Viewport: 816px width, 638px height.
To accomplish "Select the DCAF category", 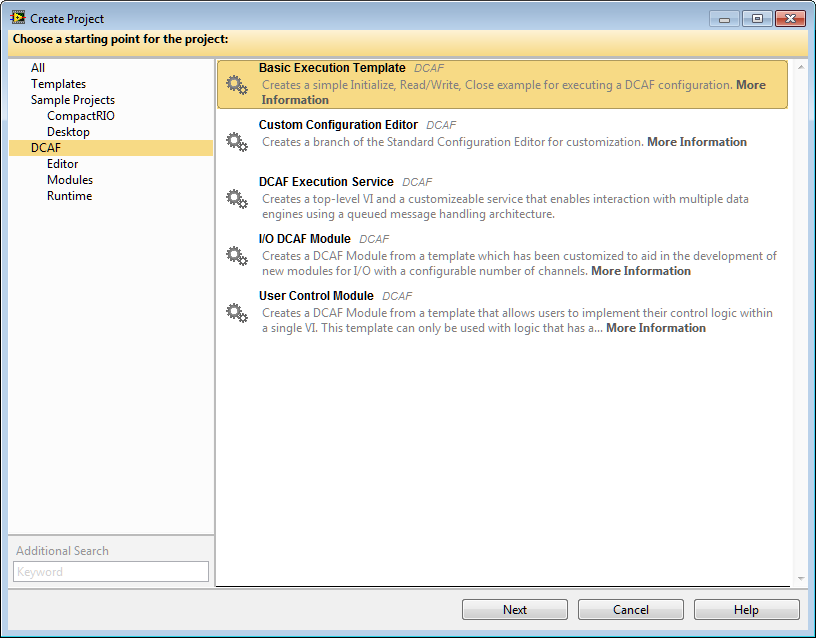I will click(111, 148).
